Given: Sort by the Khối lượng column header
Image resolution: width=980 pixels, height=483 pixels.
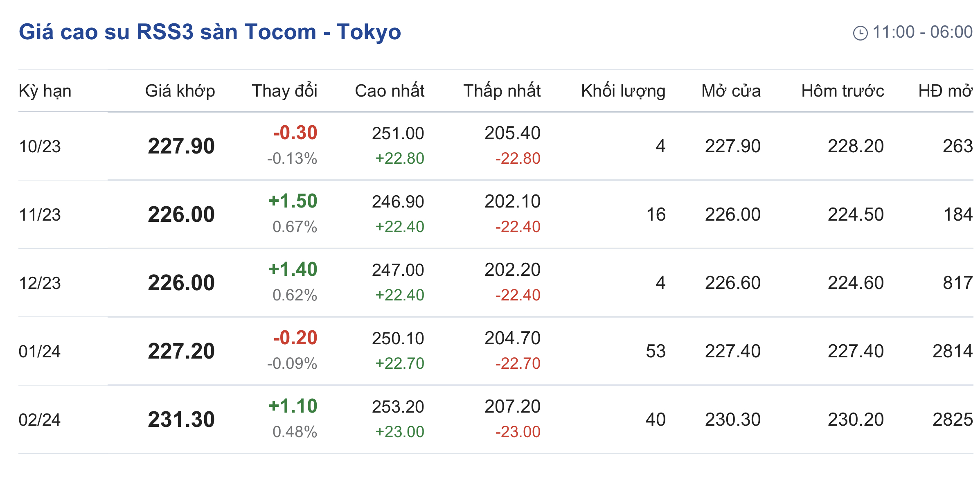Looking at the screenshot, I should pyautogui.click(x=623, y=91).
